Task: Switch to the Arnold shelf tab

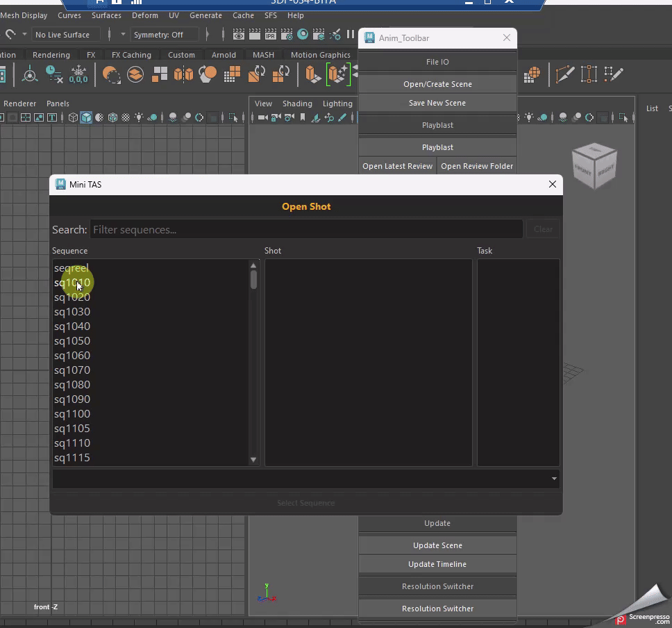Action: 223,55
